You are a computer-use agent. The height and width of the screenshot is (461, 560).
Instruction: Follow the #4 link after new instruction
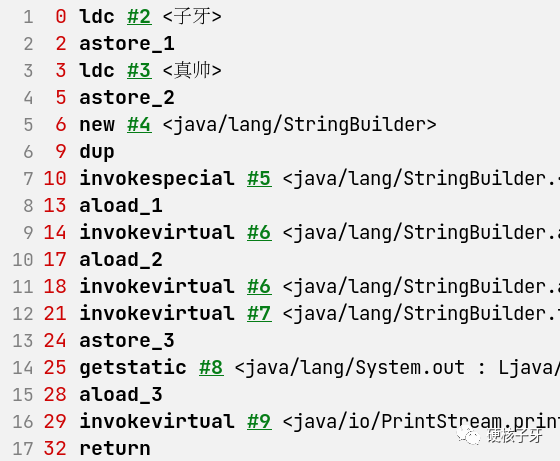point(139,125)
